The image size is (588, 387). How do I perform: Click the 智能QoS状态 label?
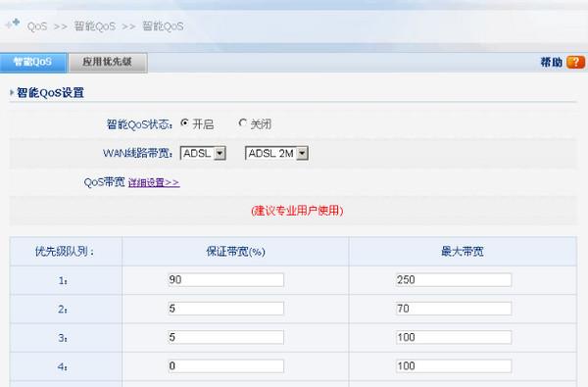(x=139, y=124)
